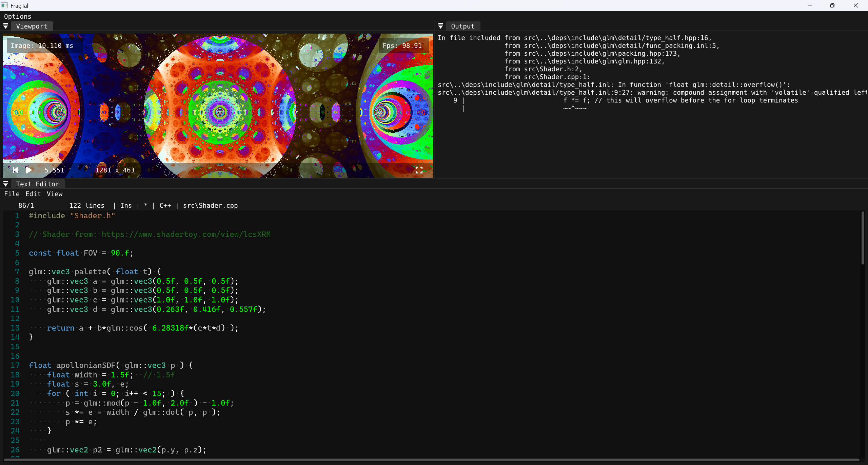This screenshot has height=465, width=868.
Task: Click the 'glm.hpp:132' output line
Action: pos(585,61)
